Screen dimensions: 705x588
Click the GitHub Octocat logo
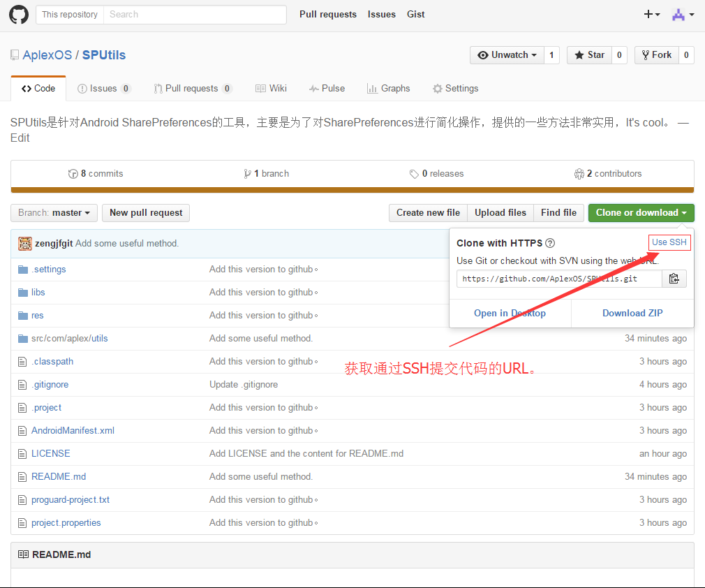click(x=19, y=15)
